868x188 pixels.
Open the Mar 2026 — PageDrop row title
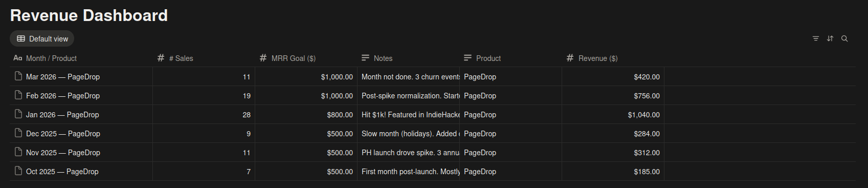63,77
